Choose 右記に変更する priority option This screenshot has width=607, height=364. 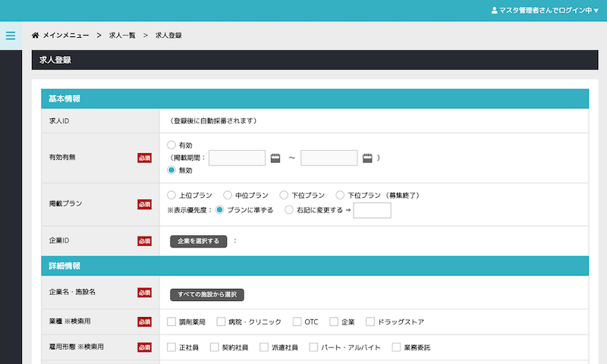coord(288,210)
